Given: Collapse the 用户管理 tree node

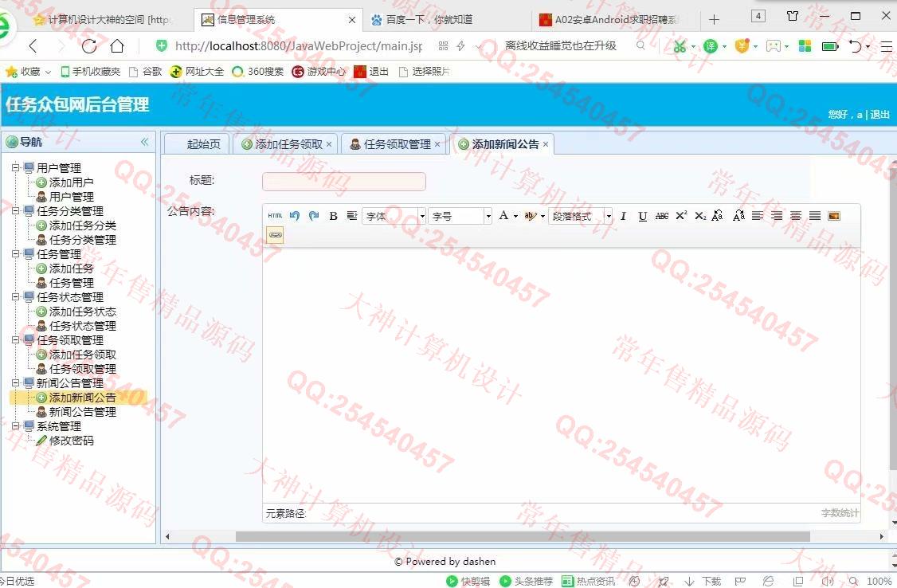Looking at the screenshot, I should pos(16,167).
